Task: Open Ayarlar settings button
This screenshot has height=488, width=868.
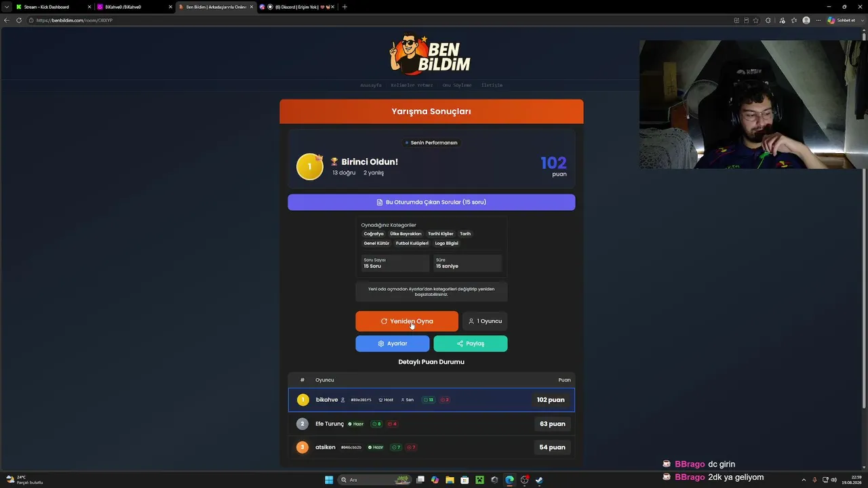Action: click(x=393, y=344)
